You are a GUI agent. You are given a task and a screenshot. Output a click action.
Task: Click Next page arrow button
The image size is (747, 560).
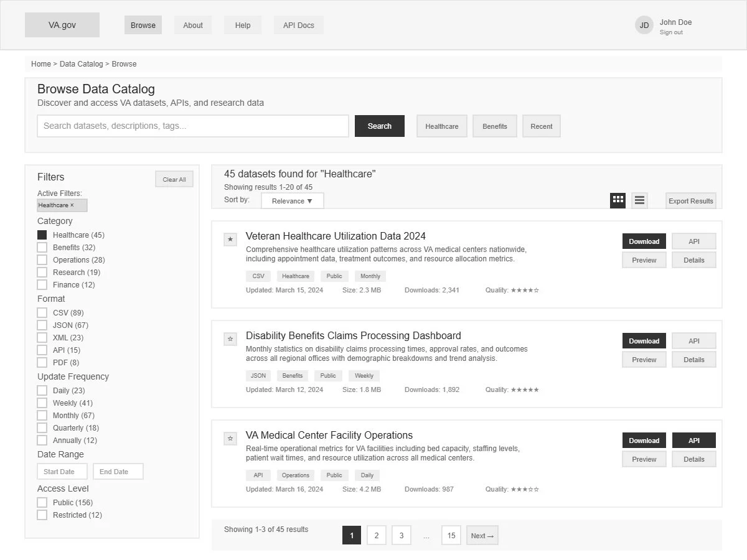click(x=482, y=535)
